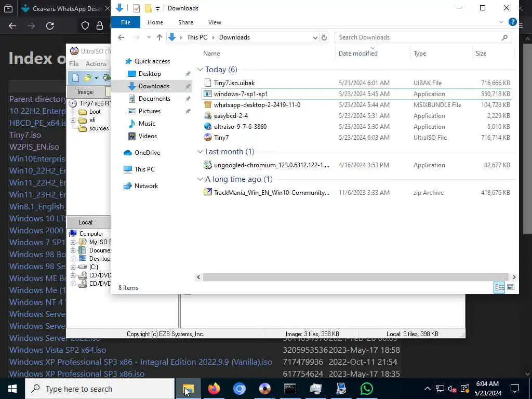
Task: Reload the browser page
Action: click(x=50, y=26)
